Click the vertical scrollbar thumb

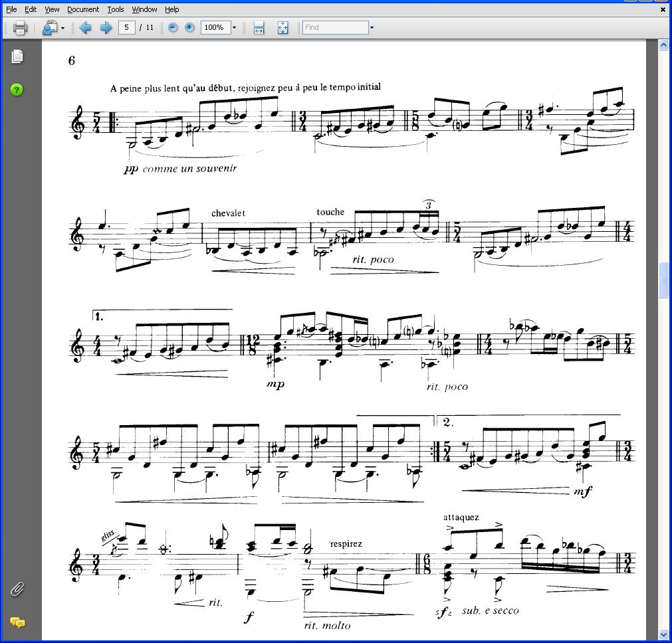click(663, 280)
